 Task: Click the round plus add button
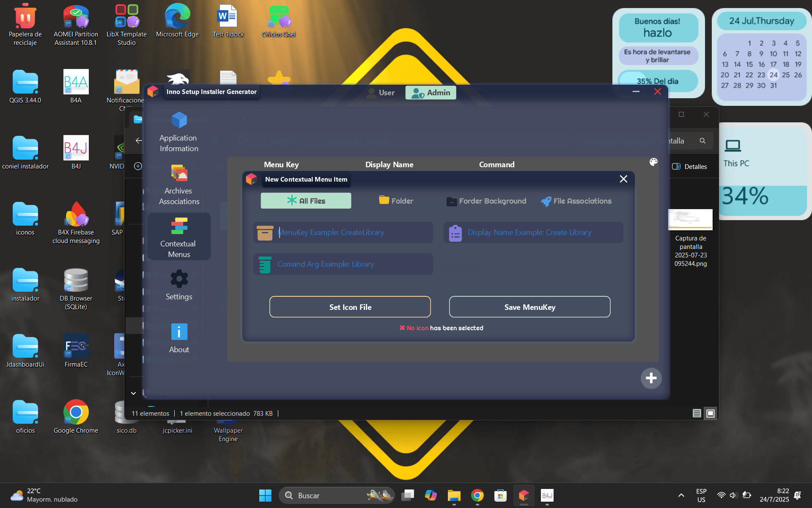tap(651, 378)
